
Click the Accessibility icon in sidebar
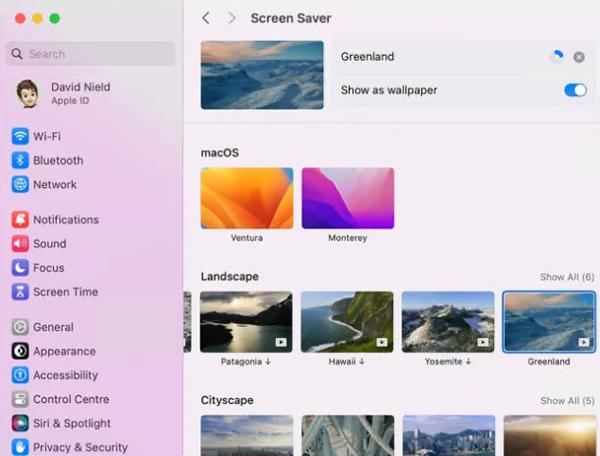tap(20, 375)
